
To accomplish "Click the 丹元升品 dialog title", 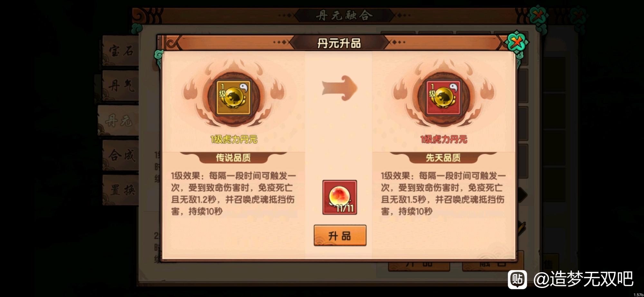I will pos(339,43).
